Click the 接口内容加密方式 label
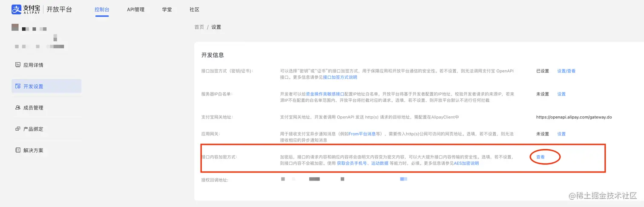 tap(219, 157)
